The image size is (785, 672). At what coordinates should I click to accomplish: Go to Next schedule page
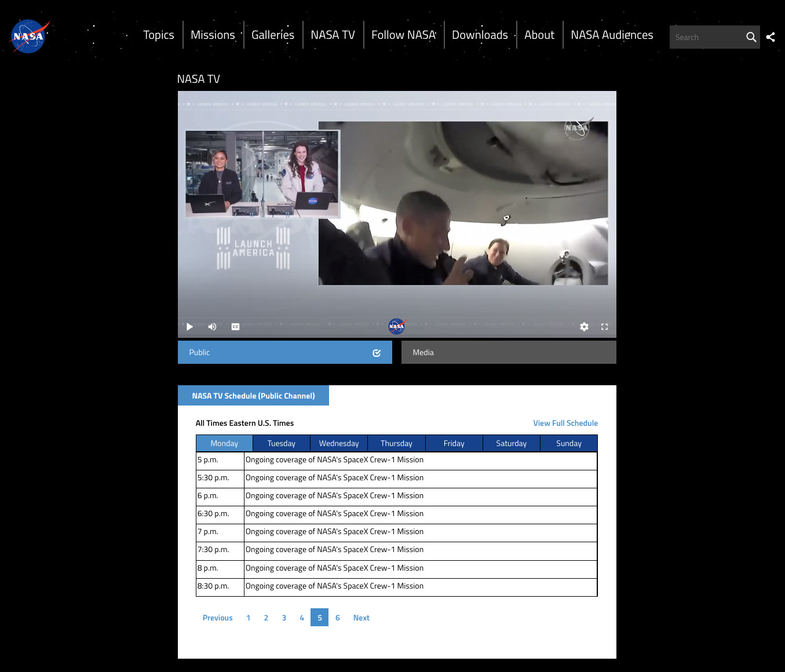362,618
